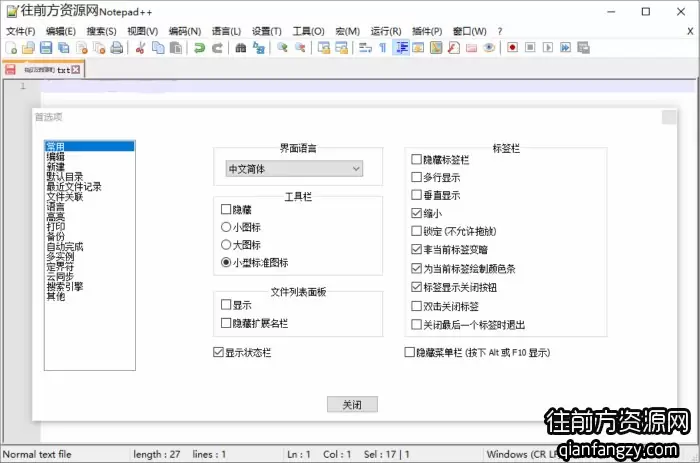Toggle synchronized vertical scrolling icon

click(324, 47)
